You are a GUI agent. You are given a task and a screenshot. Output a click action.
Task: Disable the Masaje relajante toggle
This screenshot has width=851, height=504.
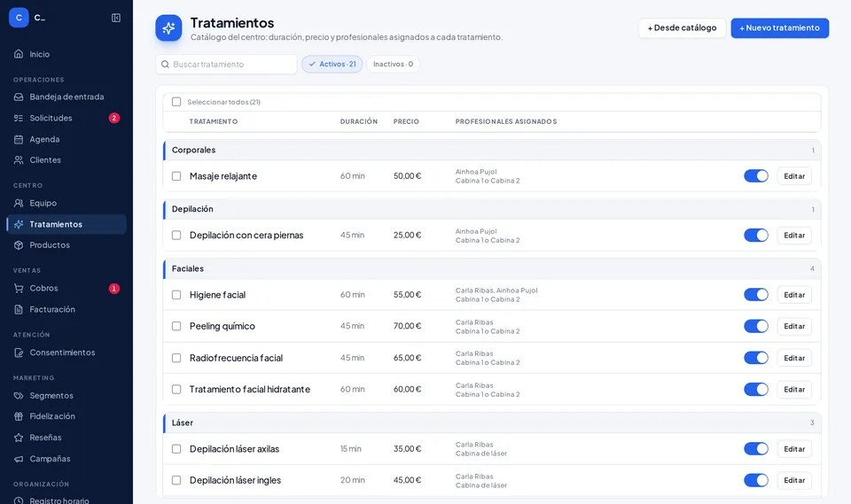pos(756,175)
